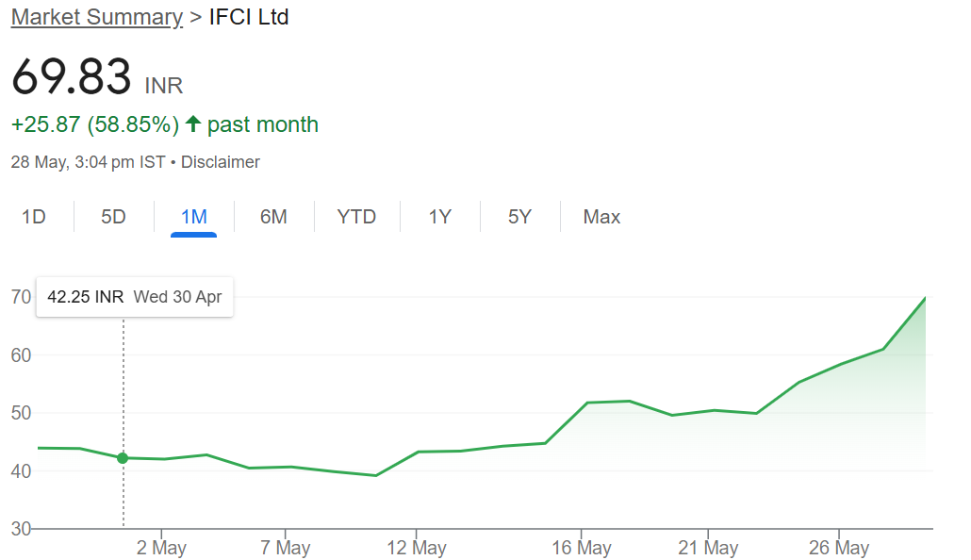The height and width of the screenshot is (560, 971).
Task: Click the 69.83 current price figure
Action: click(72, 77)
